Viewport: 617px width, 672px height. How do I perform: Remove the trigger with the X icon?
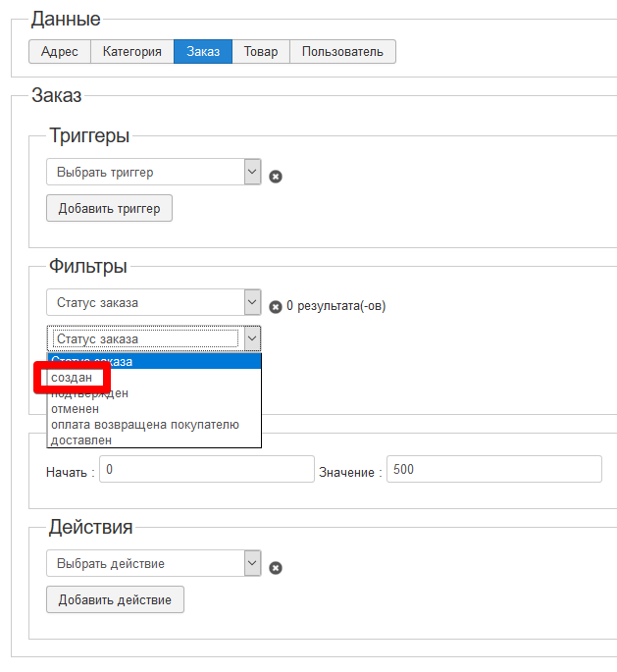click(276, 177)
